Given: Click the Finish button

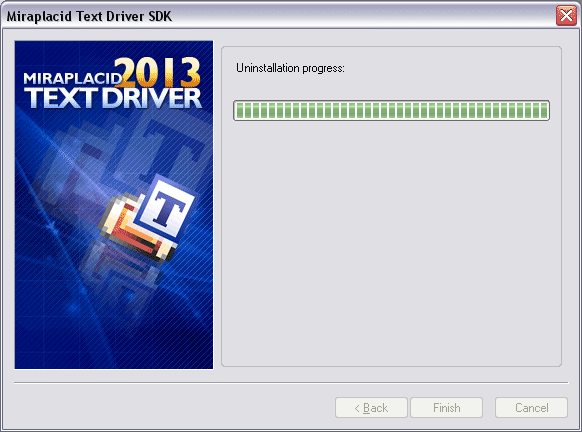Looking at the screenshot, I should click(x=447, y=408).
